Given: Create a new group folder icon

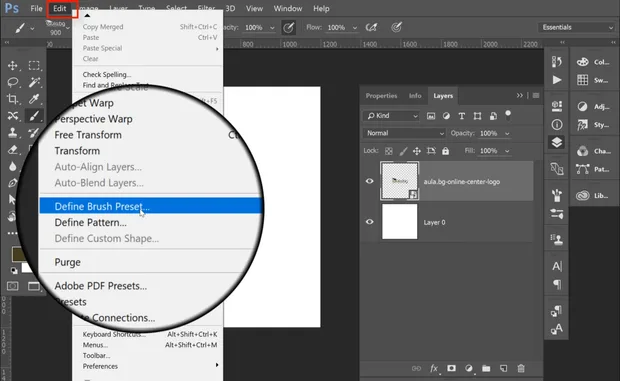Looking at the screenshot, I should [x=486, y=368].
